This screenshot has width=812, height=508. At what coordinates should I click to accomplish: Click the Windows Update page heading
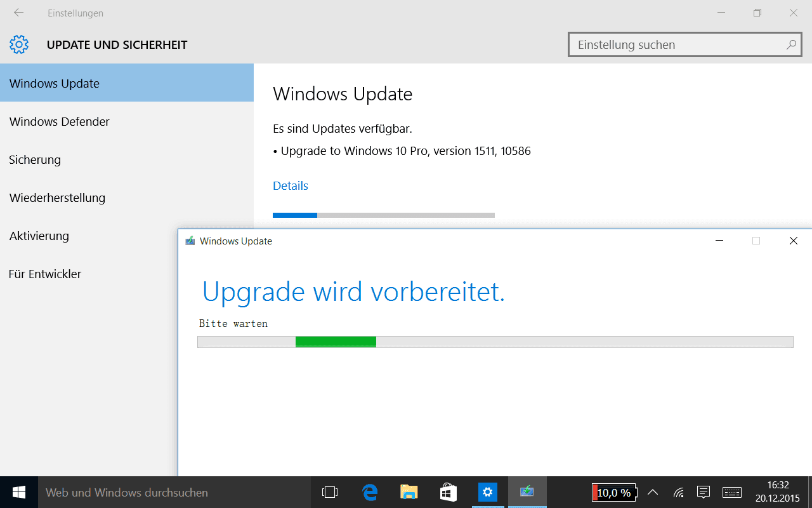[343, 94]
